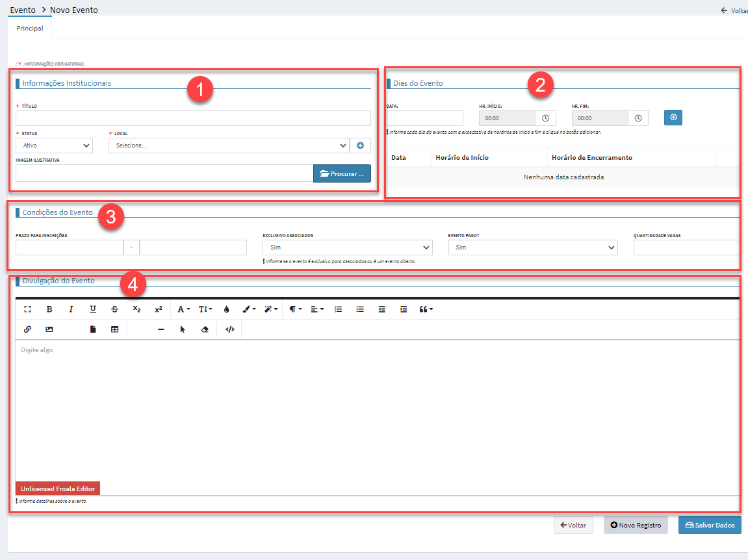Click the Procurar button for image
748x560 pixels.
[x=342, y=174]
